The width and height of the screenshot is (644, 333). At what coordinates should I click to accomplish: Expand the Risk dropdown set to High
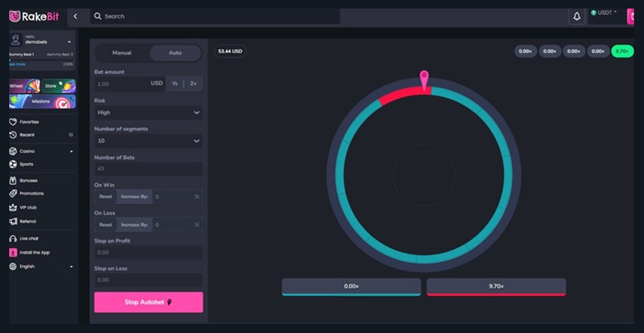[148, 112]
